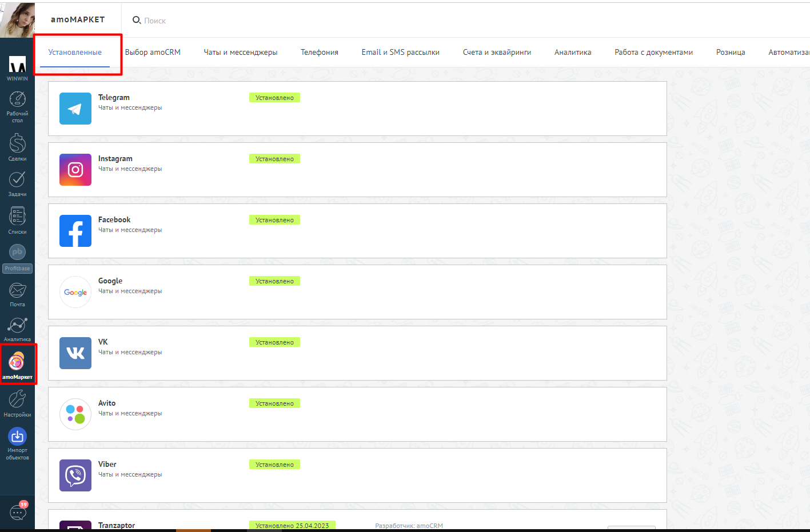Screen dimensions: 810x532
Task: Click category text under Viber
Action: (130, 474)
